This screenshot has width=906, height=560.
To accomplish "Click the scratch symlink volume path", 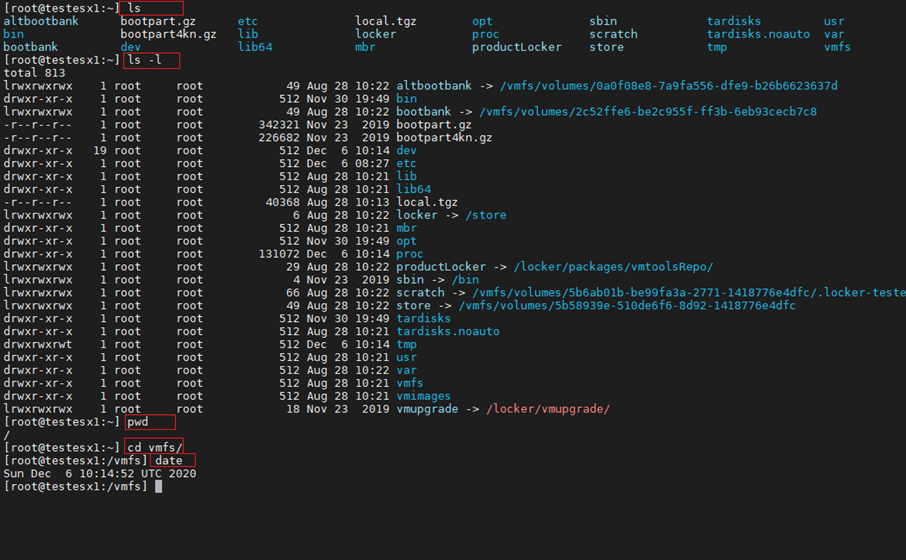I will 689,293.
